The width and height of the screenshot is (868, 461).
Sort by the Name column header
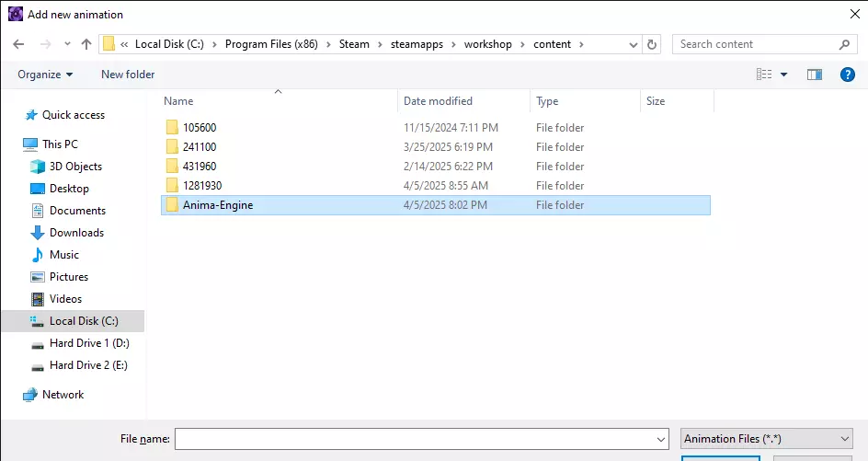(x=178, y=101)
